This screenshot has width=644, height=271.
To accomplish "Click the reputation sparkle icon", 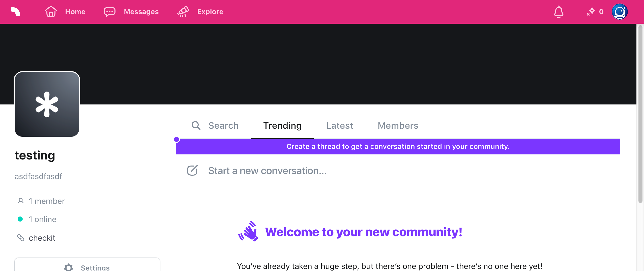I will click(591, 12).
